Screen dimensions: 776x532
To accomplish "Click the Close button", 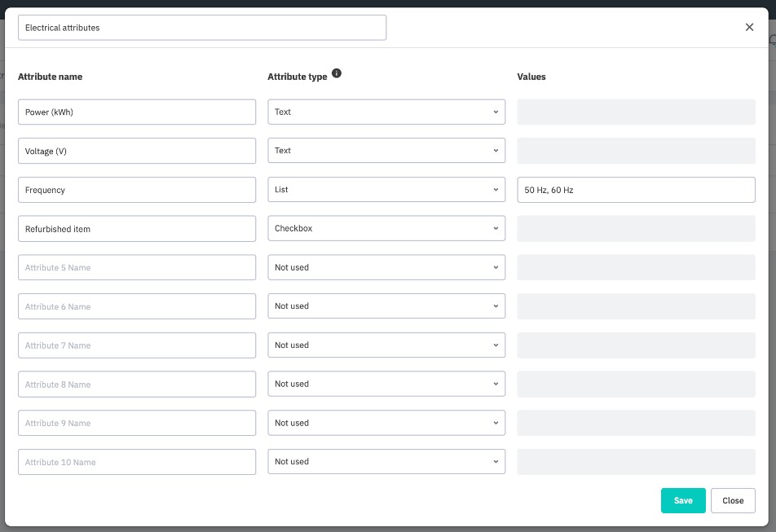I will (x=732, y=500).
